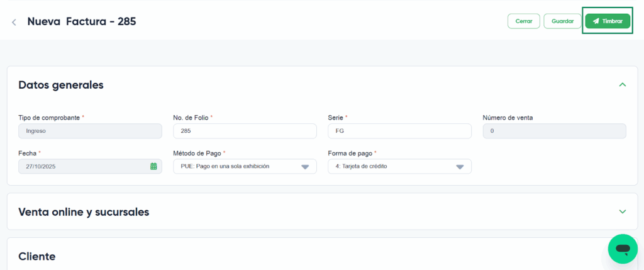Focus the No. de Folio input

[x=245, y=131]
